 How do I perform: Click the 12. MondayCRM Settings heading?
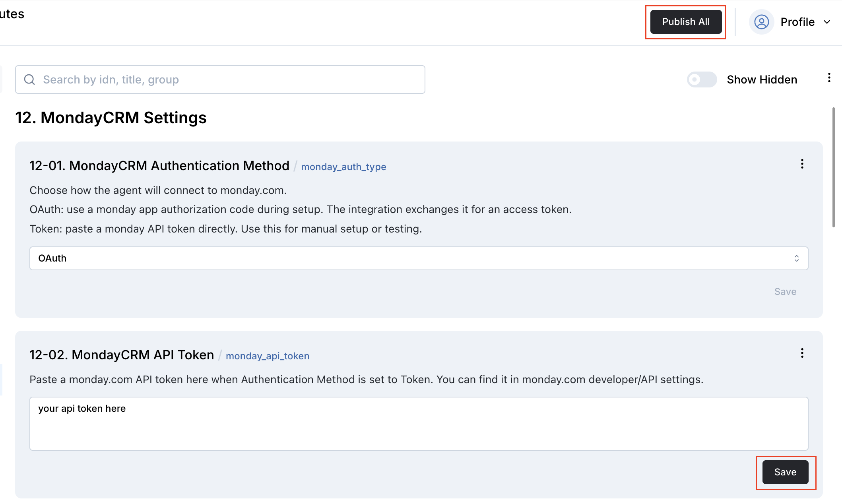pyautogui.click(x=111, y=118)
